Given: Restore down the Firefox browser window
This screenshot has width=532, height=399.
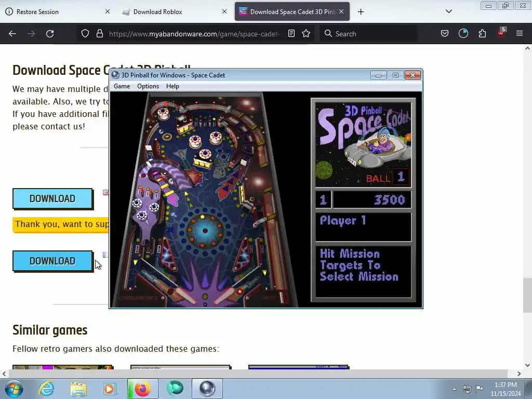Looking at the screenshot, I should (x=506, y=5).
